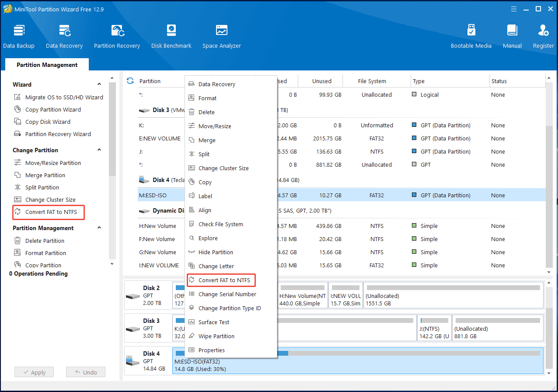Viewport: 558px width, 392px height.
Task: Open the Data Backup tool
Action: (19, 37)
